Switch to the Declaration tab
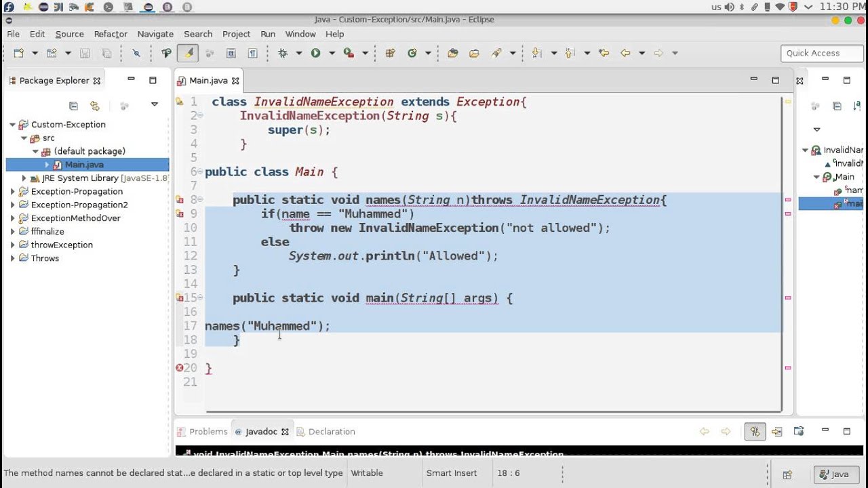This screenshot has height=488, width=868. pyautogui.click(x=325, y=432)
